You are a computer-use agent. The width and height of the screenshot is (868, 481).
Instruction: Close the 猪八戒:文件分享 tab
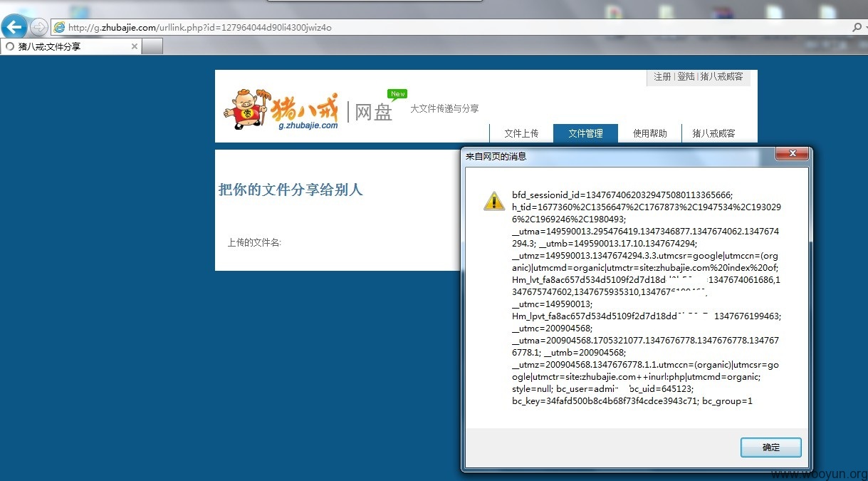click(x=134, y=46)
